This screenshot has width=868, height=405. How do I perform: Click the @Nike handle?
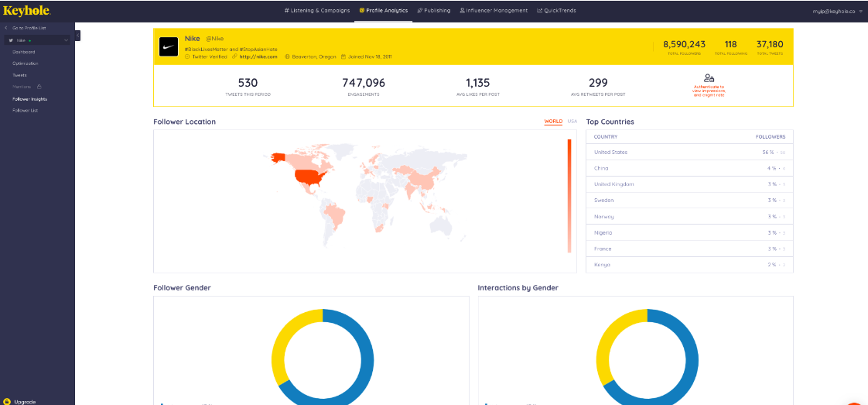pos(215,39)
